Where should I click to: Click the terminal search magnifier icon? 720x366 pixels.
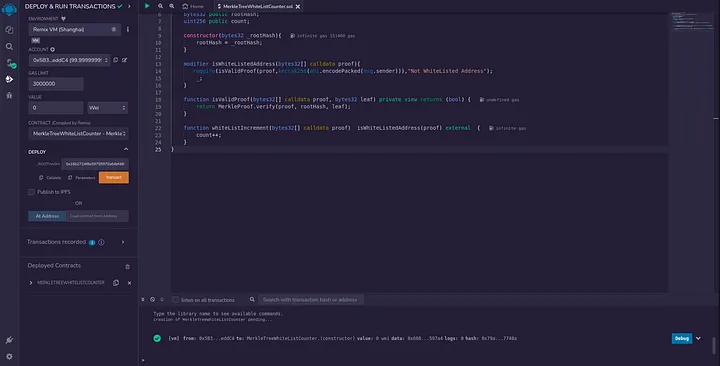252,299
